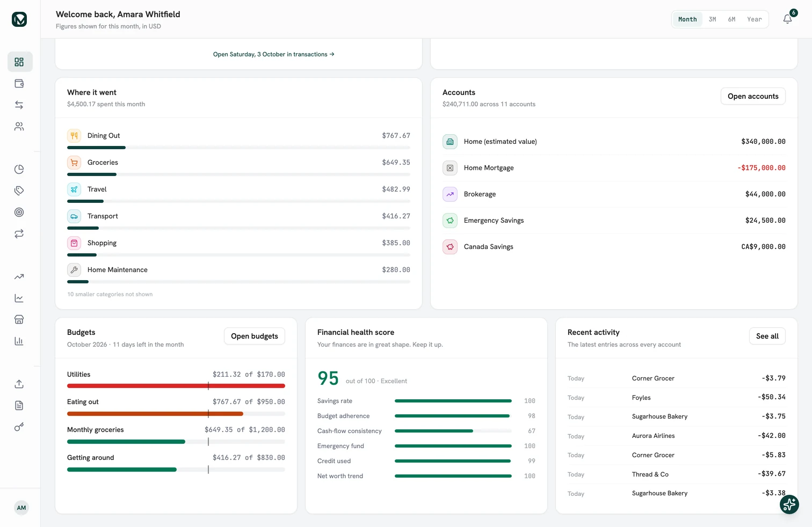Open the target goals sidebar icon

19,212
